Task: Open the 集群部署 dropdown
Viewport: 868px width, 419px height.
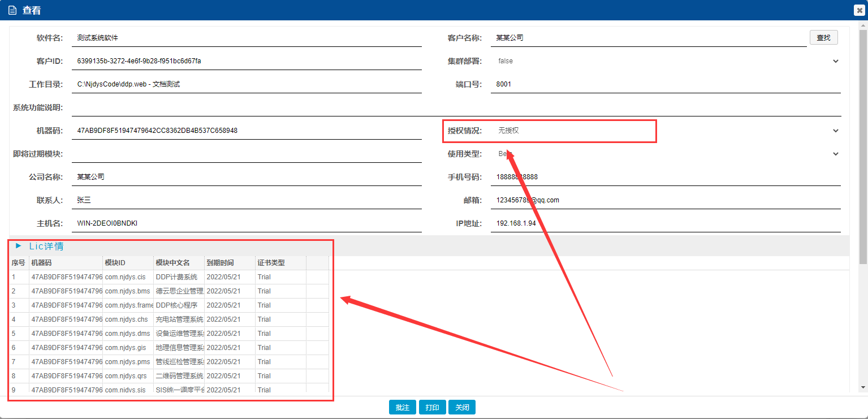Action: coord(835,61)
